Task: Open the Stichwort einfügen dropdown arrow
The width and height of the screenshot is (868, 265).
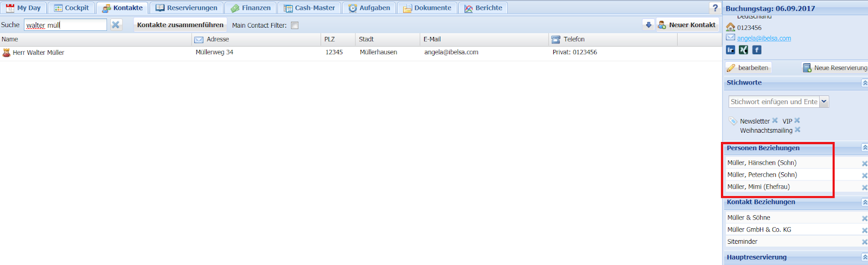Action: coord(824,101)
